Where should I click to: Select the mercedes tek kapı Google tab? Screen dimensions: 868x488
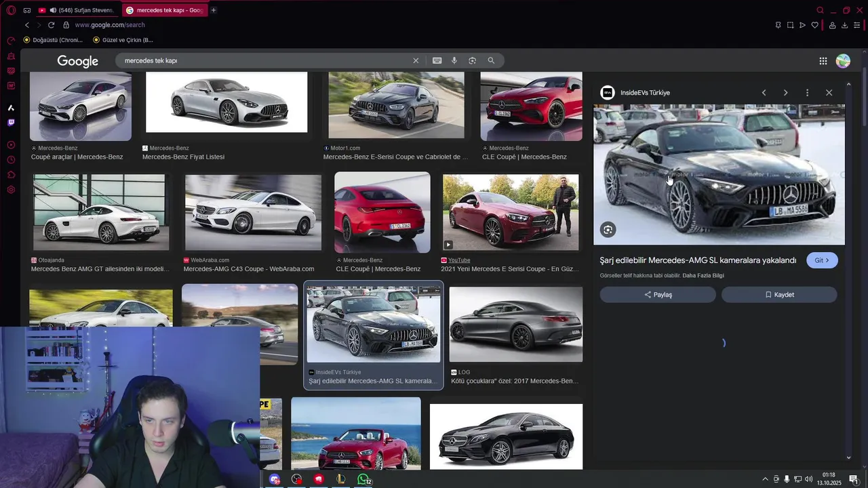click(x=164, y=10)
